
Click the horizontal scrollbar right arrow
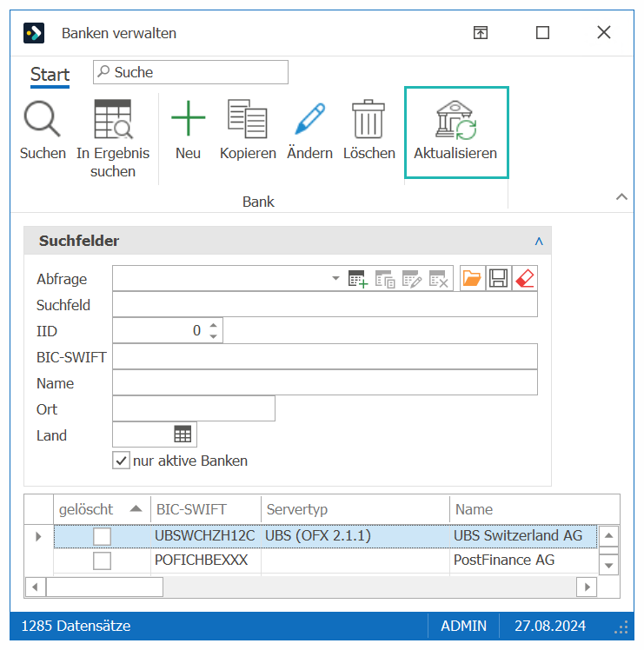click(587, 587)
